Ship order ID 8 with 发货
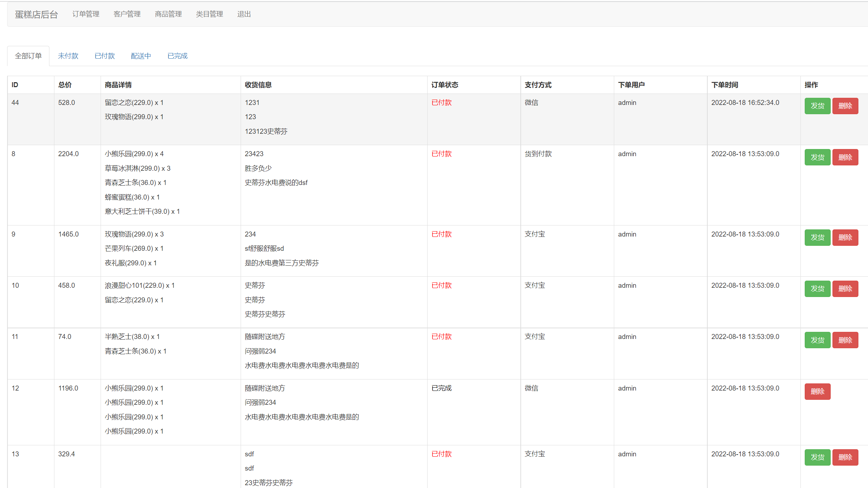Image resolution: width=868 pixels, height=488 pixels. click(x=817, y=157)
